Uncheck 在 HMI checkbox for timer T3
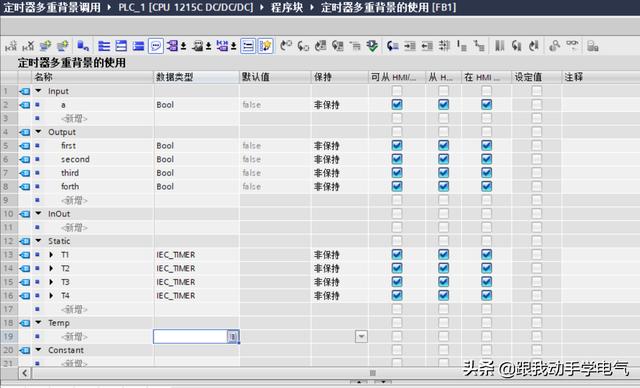The image size is (640, 388). point(486,282)
